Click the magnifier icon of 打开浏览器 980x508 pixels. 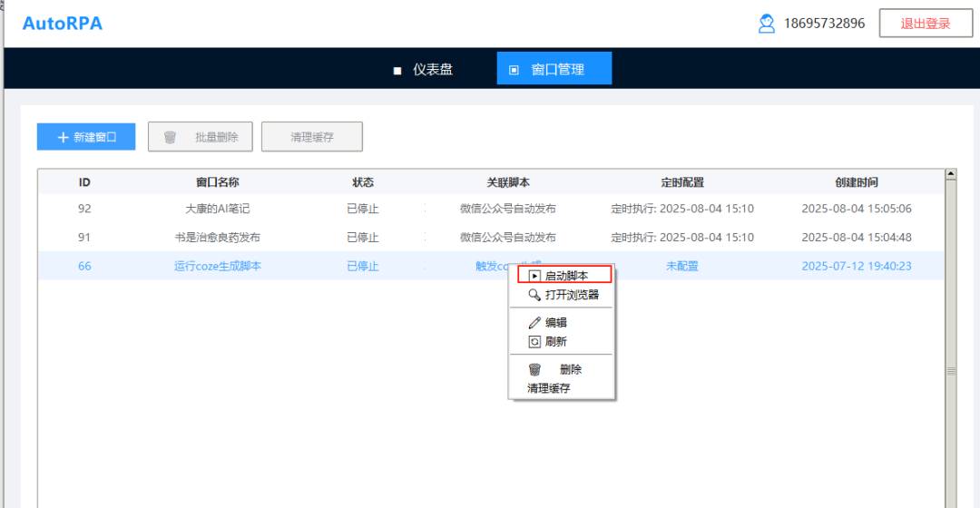pos(534,294)
